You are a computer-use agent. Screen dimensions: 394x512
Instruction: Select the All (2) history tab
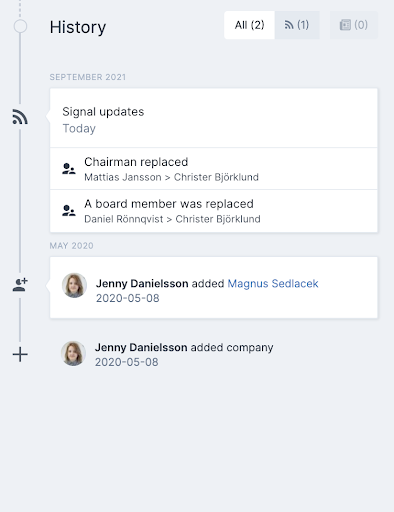point(249,25)
